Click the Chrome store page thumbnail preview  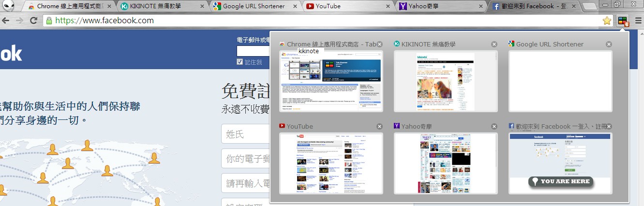(331, 81)
